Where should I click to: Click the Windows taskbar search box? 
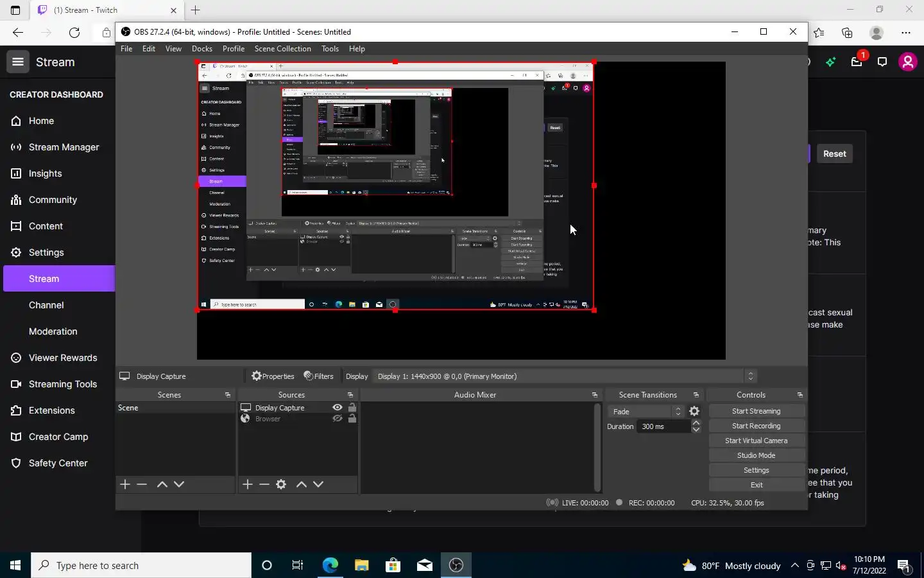click(141, 565)
